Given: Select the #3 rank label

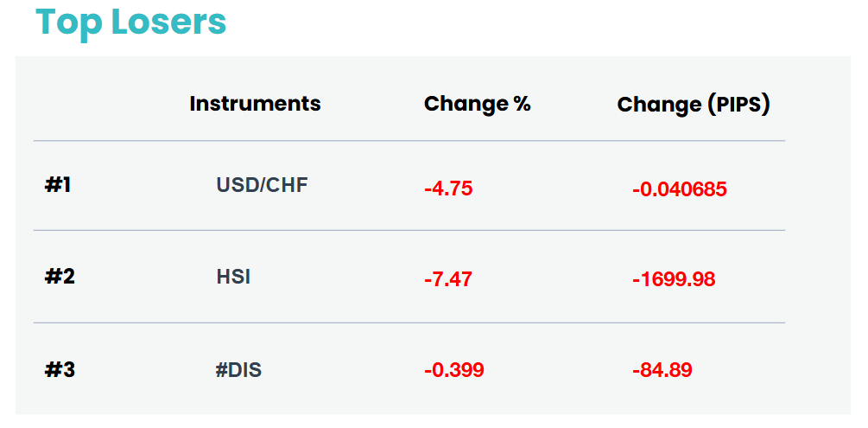Looking at the screenshot, I should 60,370.
